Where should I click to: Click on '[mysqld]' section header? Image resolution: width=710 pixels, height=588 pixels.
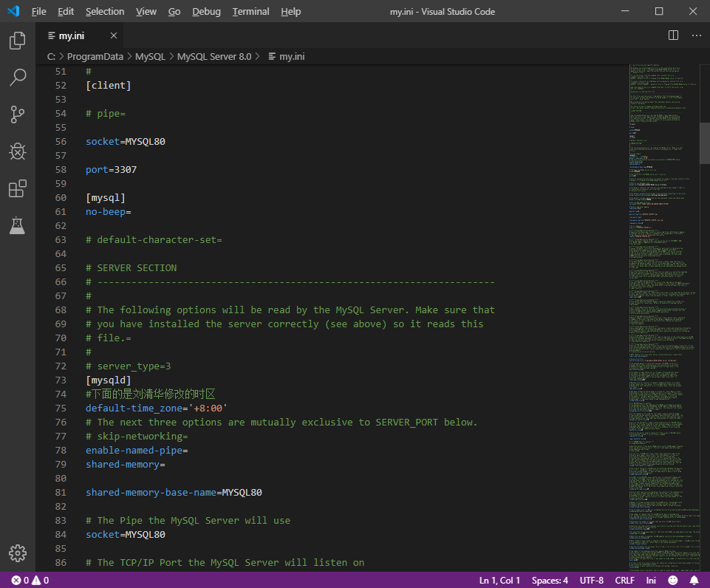pyautogui.click(x=108, y=380)
